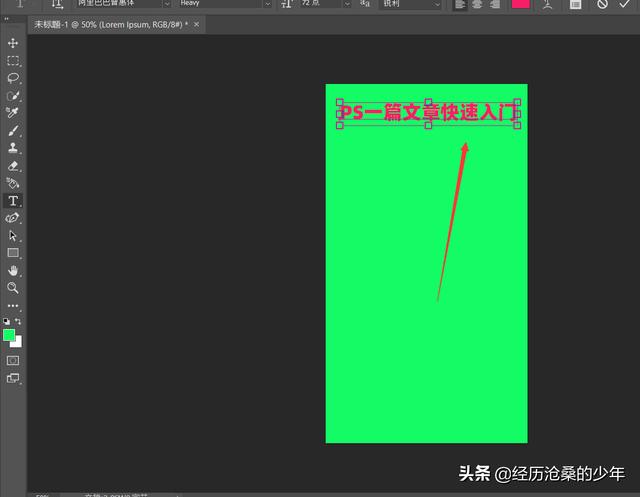Click the pink text color swatch

[520, 4]
